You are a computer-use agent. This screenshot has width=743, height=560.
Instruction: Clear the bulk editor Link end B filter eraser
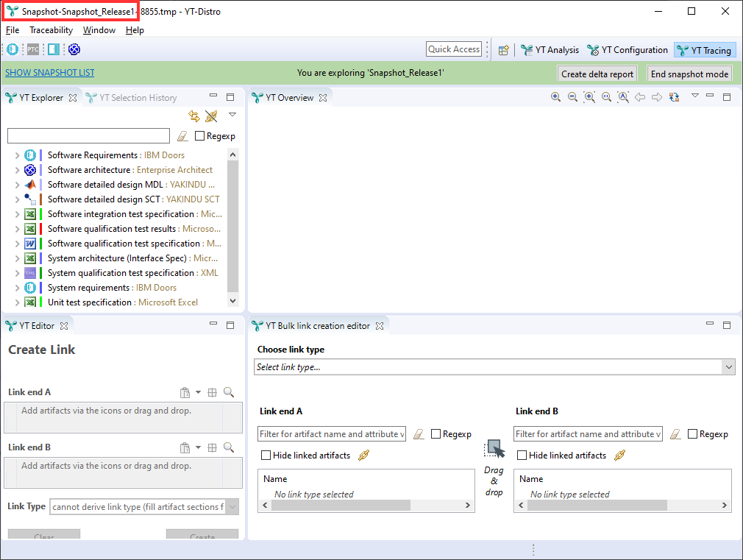(x=676, y=434)
